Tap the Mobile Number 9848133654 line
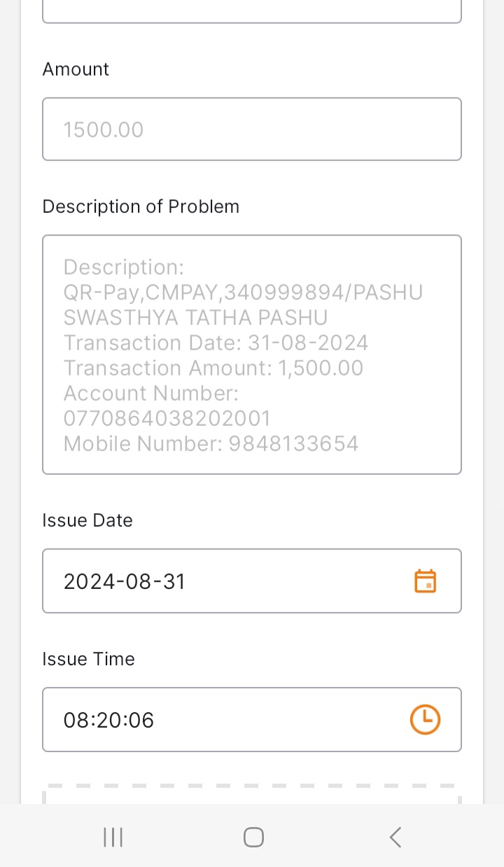This screenshot has width=504, height=867. tap(211, 443)
